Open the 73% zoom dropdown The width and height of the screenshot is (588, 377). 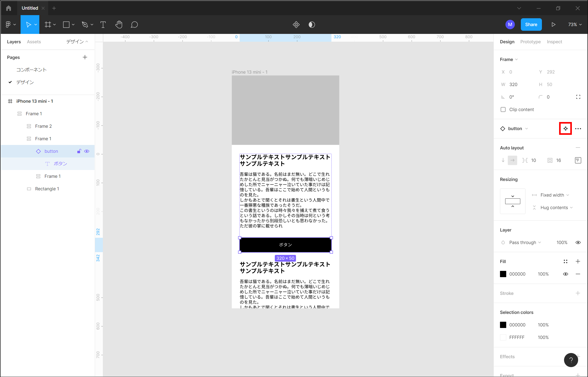pos(575,25)
